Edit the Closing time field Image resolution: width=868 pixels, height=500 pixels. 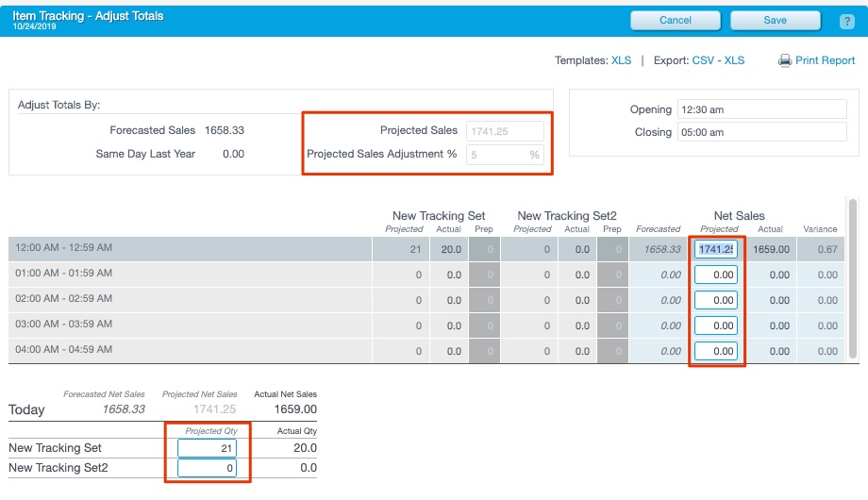(761, 132)
